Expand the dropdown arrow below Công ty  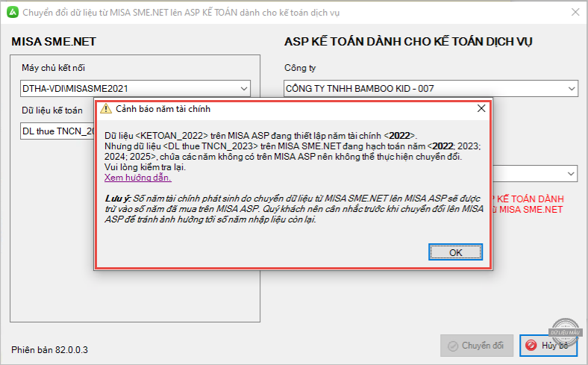point(570,173)
